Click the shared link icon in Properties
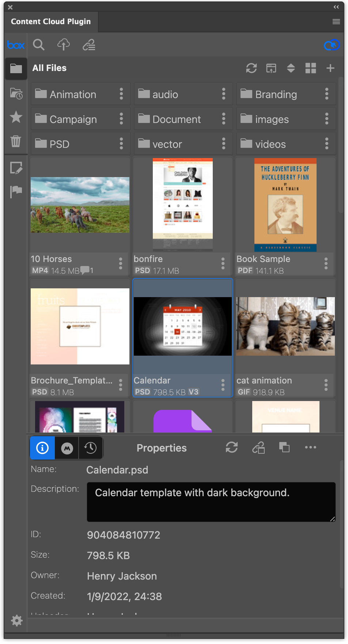 pos(258,448)
